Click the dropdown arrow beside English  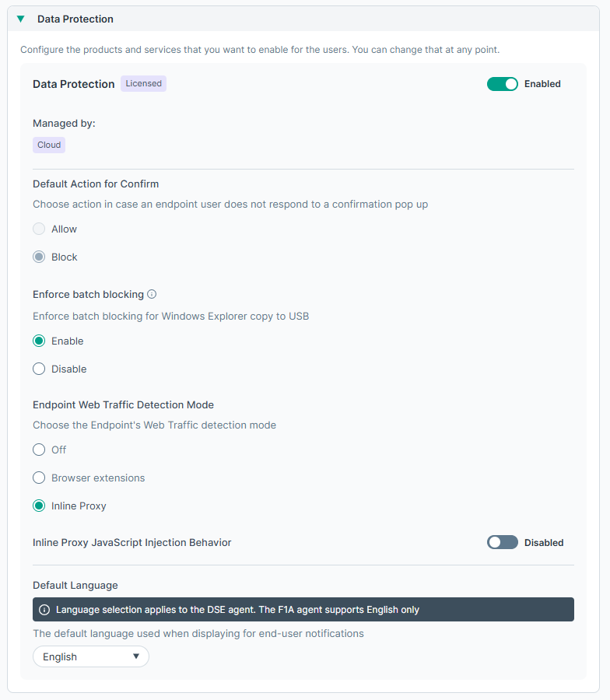click(136, 656)
